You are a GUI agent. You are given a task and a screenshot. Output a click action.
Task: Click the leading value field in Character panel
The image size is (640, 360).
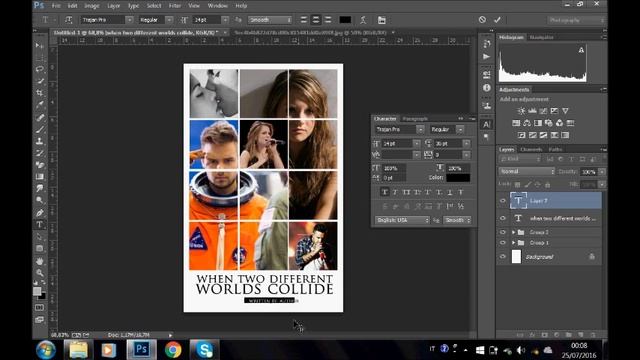pos(448,144)
